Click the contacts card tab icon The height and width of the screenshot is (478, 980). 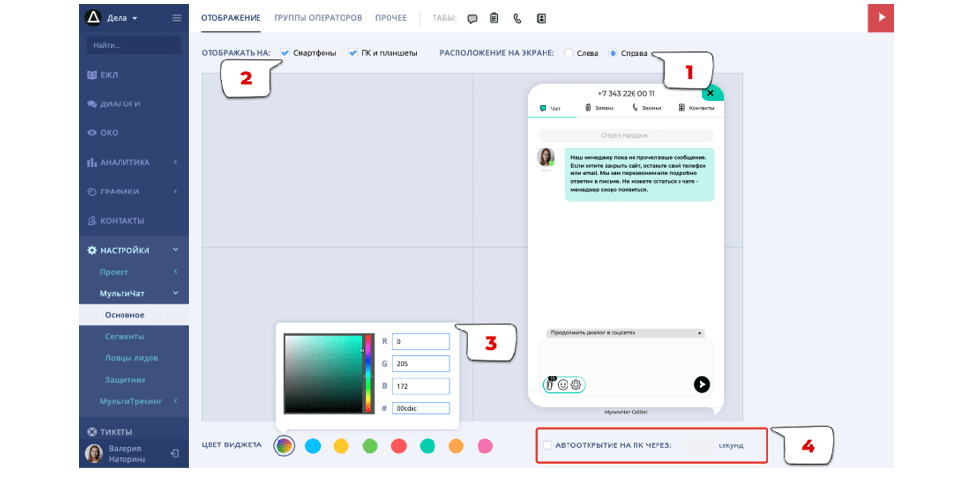click(x=541, y=18)
